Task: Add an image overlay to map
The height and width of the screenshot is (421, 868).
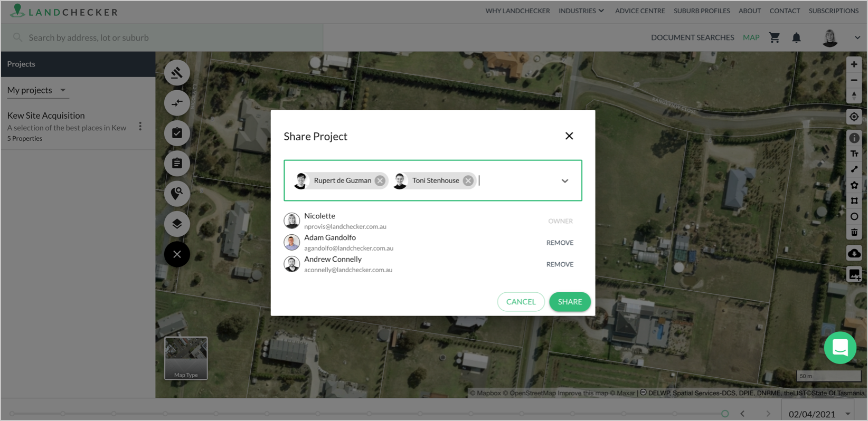Action: (x=854, y=274)
